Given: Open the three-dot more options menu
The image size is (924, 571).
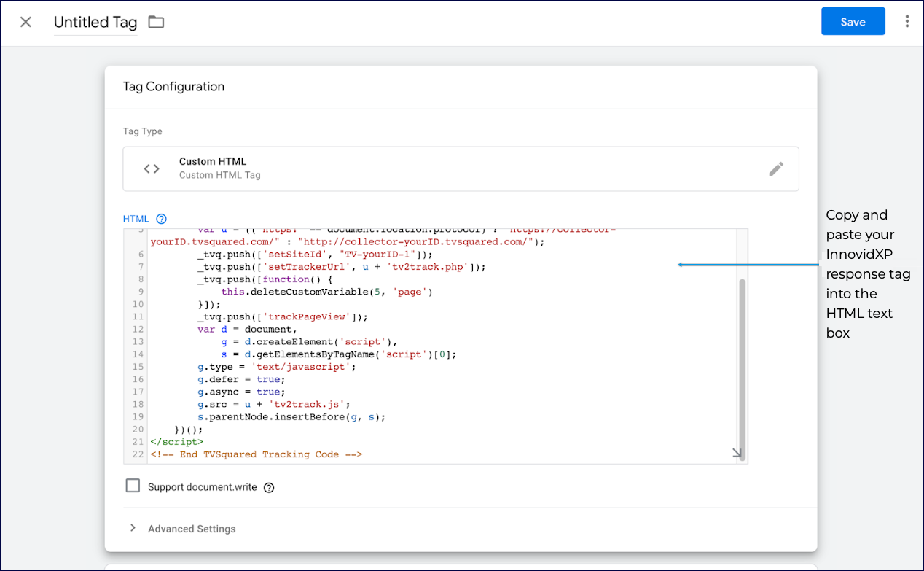Looking at the screenshot, I should [907, 22].
